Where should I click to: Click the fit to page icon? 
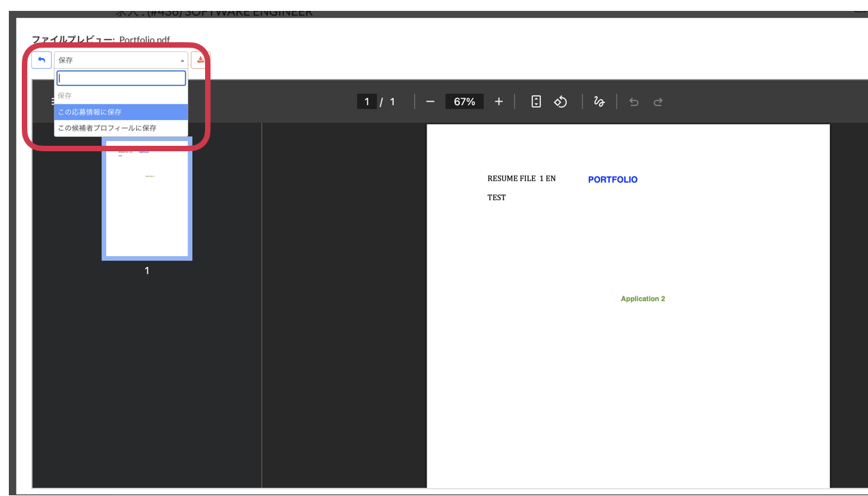point(536,102)
